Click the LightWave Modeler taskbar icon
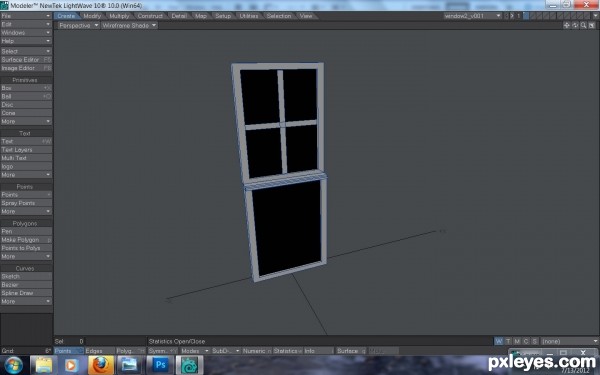Screen dimensions: 600x375 click(189, 365)
